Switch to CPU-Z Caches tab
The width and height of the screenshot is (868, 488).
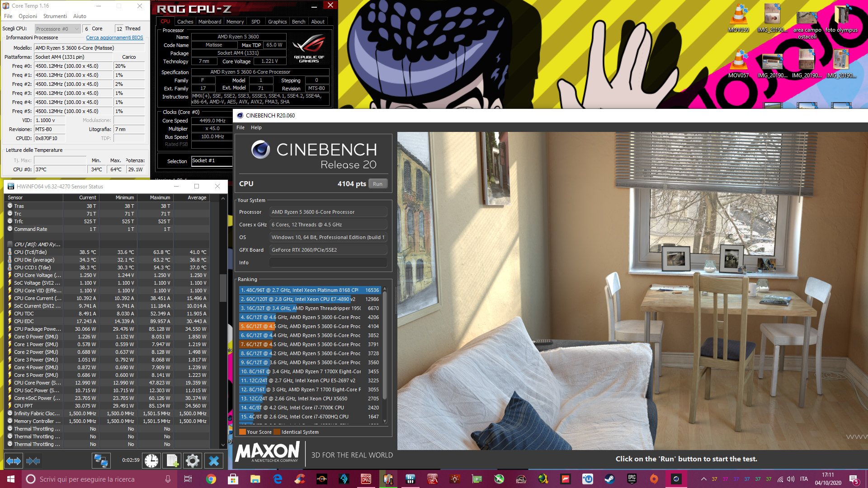[x=185, y=22]
